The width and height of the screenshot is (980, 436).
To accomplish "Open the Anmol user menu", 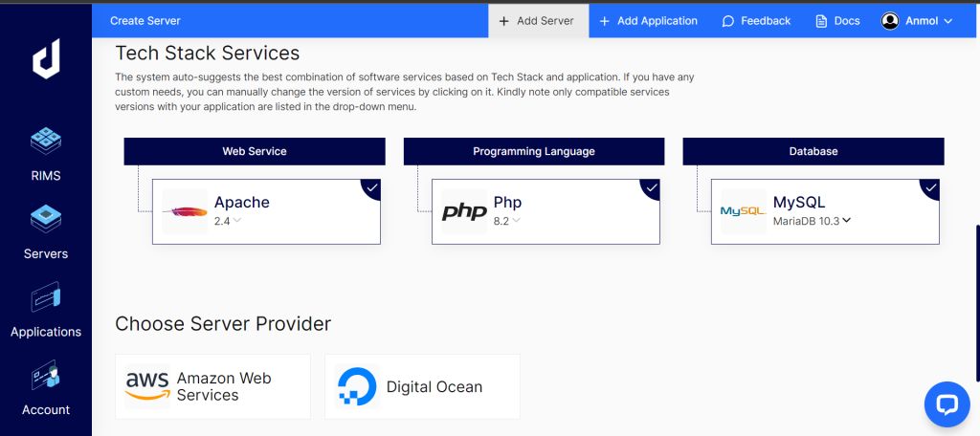I will [x=917, y=21].
